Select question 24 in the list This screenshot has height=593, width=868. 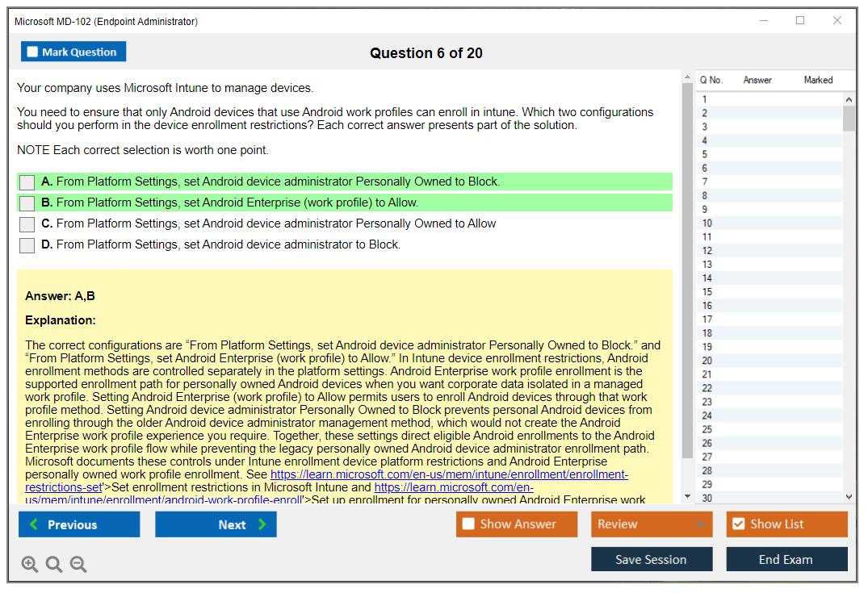(x=769, y=416)
